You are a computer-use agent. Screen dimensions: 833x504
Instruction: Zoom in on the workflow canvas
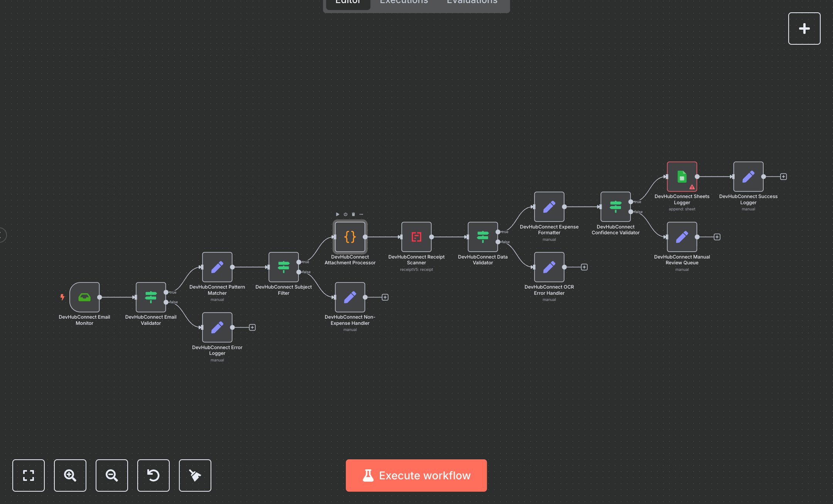(x=70, y=475)
